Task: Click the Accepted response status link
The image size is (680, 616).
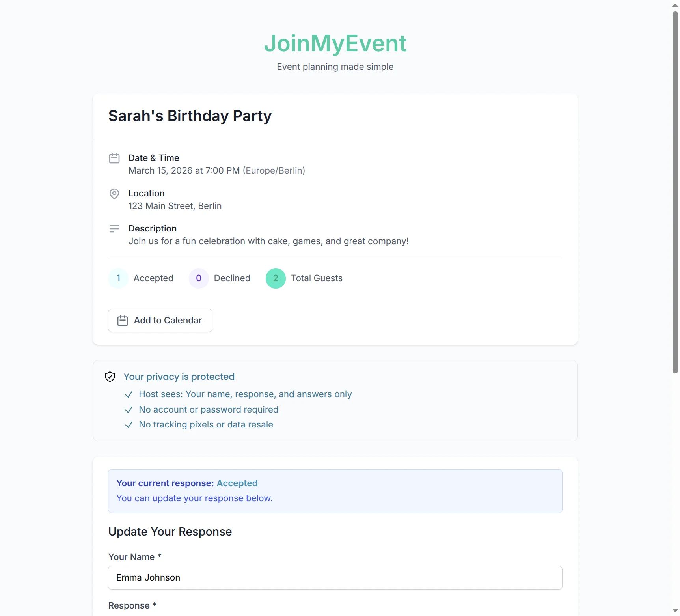Action: click(x=237, y=483)
